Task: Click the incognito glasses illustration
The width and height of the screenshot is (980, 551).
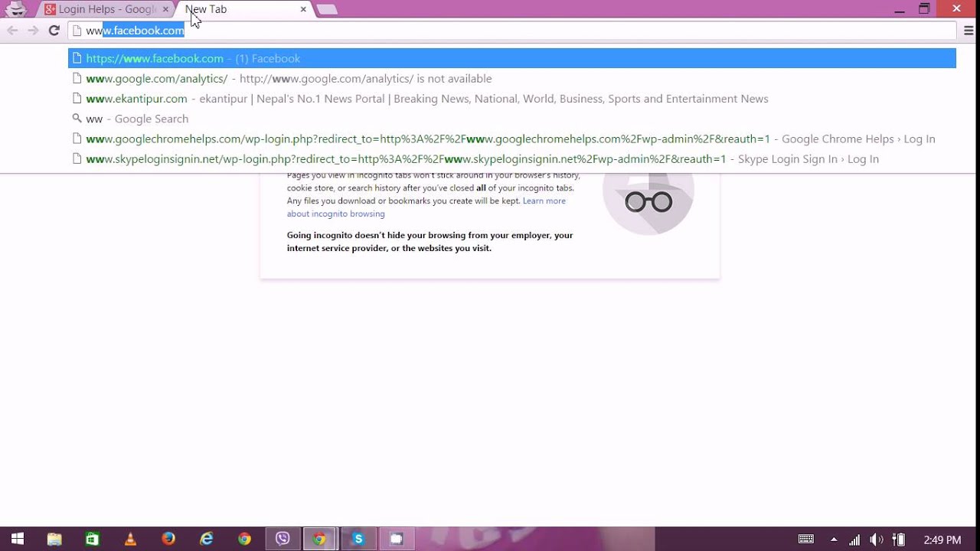Action: click(x=648, y=202)
